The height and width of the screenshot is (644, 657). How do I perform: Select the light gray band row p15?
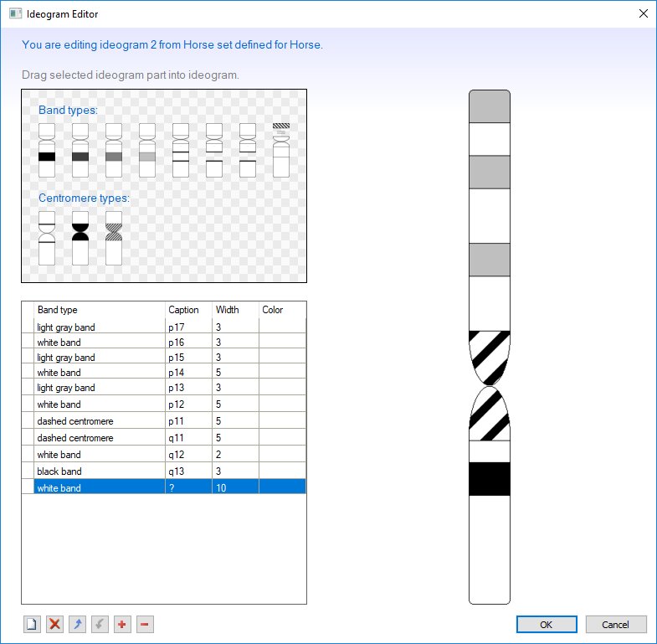coord(164,358)
